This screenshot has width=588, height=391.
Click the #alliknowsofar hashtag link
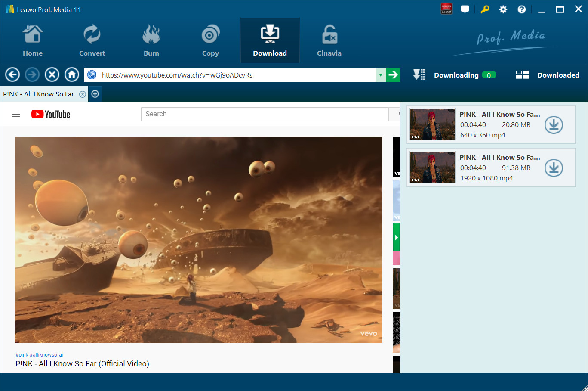46,355
